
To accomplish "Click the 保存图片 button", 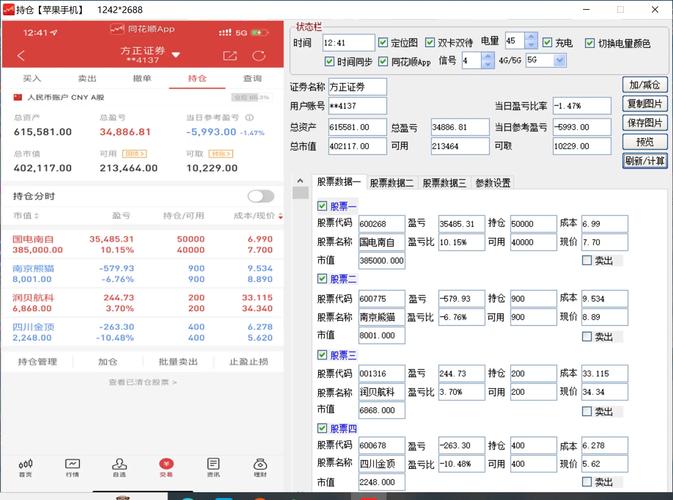I will [x=645, y=123].
